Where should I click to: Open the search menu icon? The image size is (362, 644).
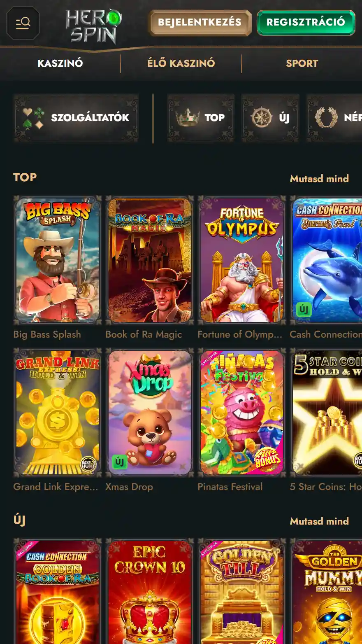(x=23, y=23)
